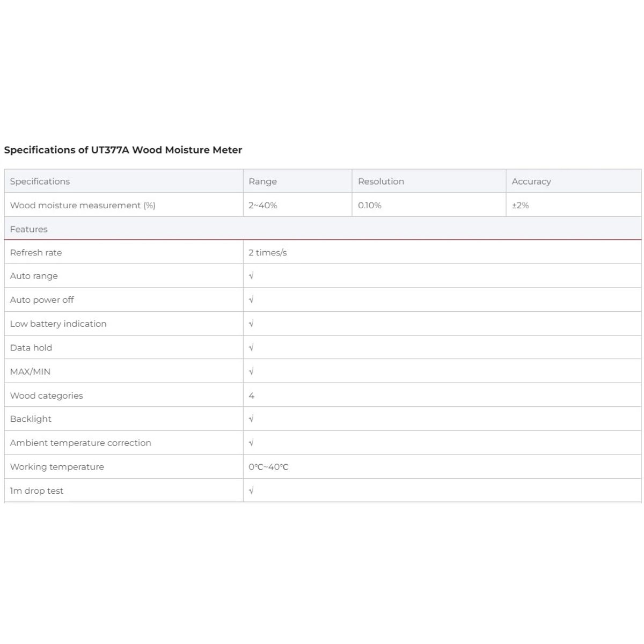
Task: Click the checkmark for Data hold
Action: point(251,347)
